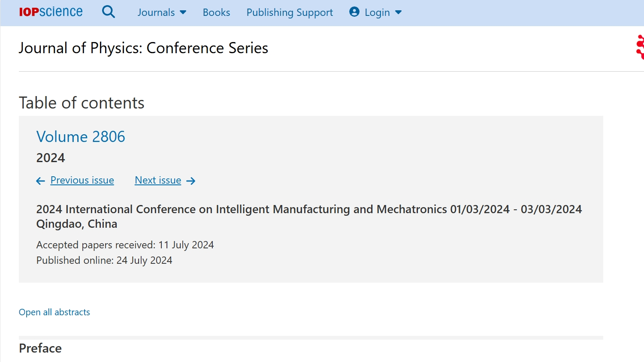Viewport: 644px width, 362px height.
Task: Open the Journals menu
Action: click(156, 12)
